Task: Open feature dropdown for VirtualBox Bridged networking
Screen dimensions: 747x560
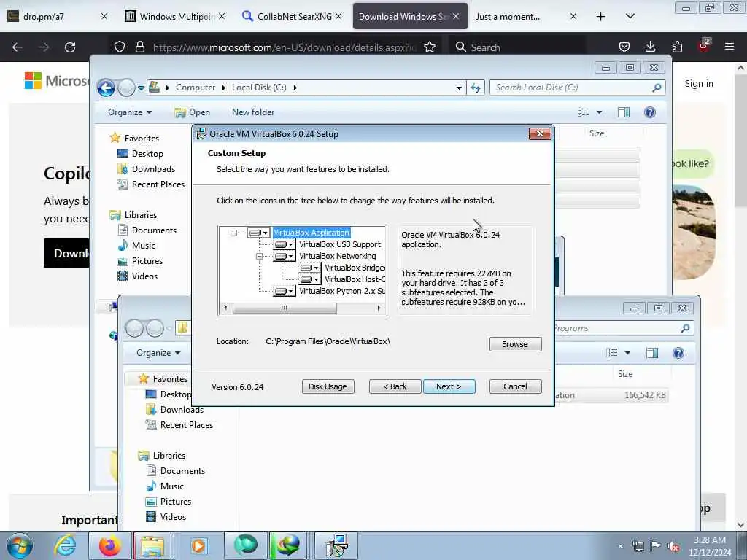Action: [309, 268]
